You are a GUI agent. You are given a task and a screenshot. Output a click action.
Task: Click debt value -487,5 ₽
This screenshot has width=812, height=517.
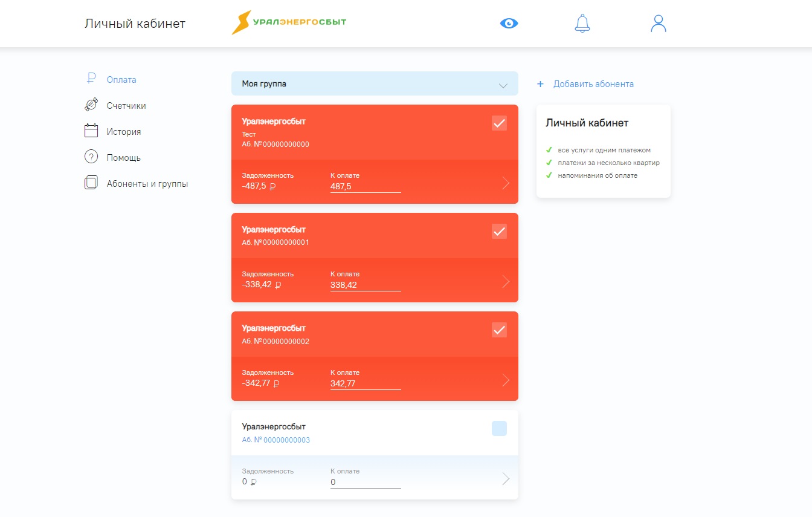pos(259,186)
